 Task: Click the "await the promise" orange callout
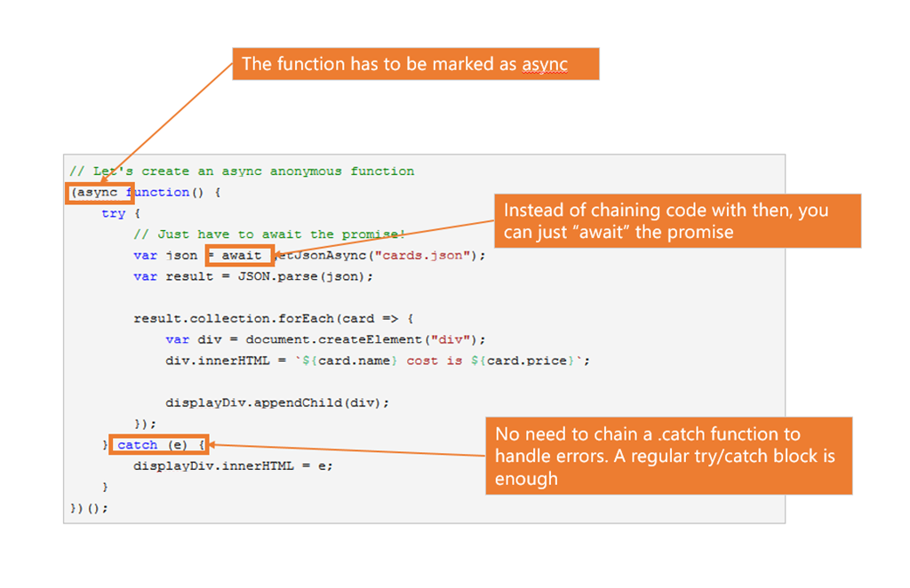pos(678,220)
